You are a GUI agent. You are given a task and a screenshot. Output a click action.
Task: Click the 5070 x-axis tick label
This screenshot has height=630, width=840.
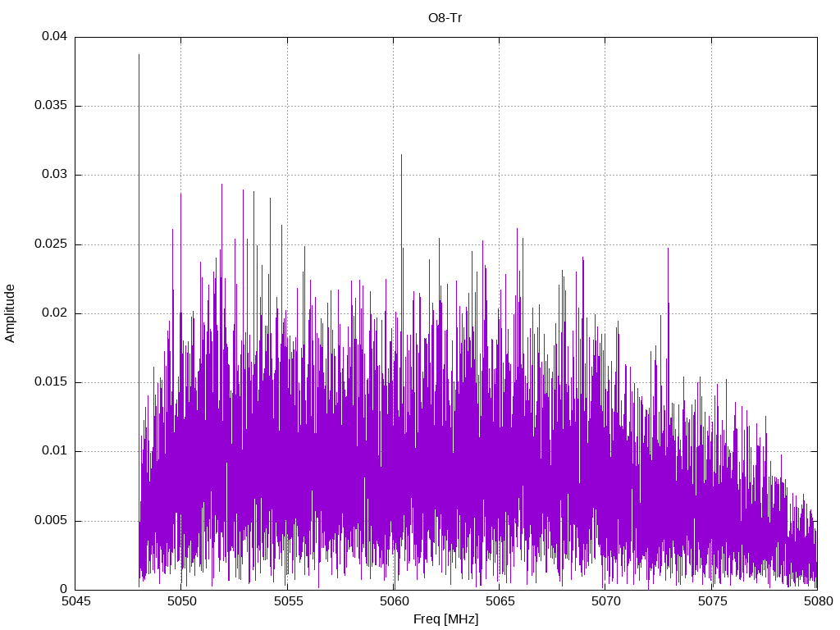click(x=606, y=601)
